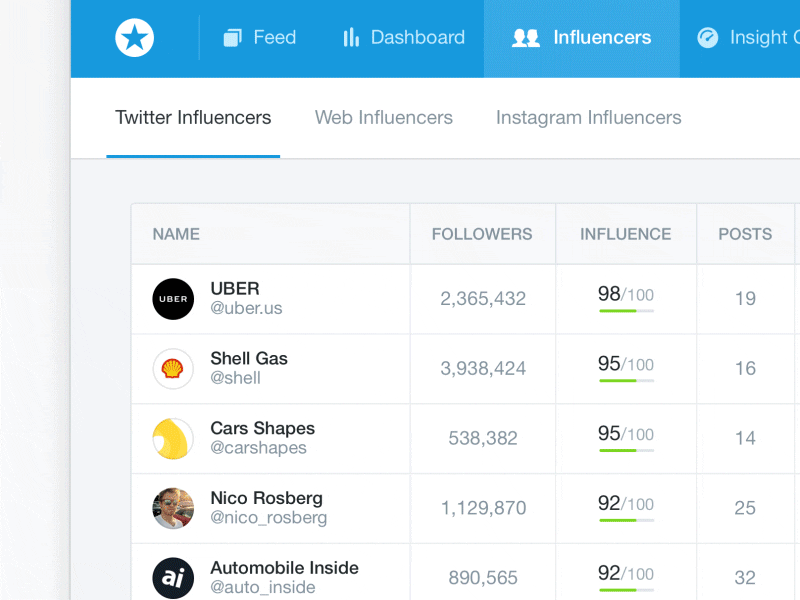Click the Cars Shapes yellow avatar
The width and height of the screenshot is (800, 600).
(x=172, y=439)
